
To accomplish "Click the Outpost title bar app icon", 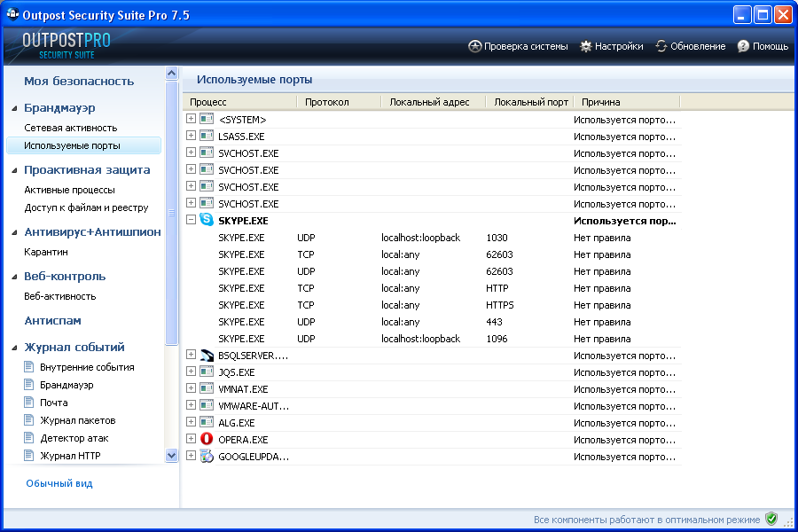I will pyautogui.click(x=12, y=14).
